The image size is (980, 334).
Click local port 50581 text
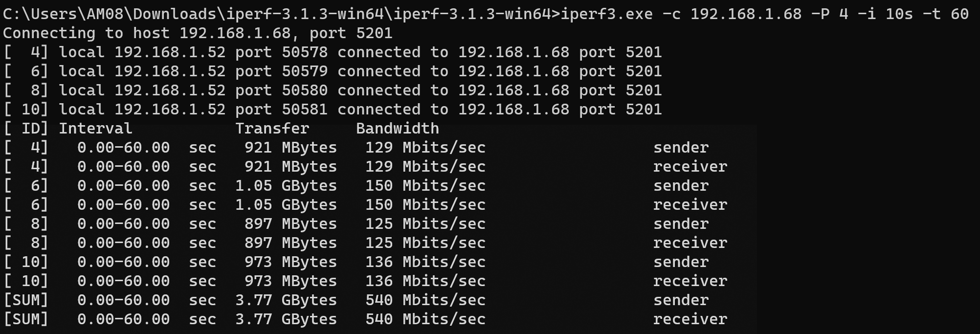pyautogui.click(x=305, y=110)
